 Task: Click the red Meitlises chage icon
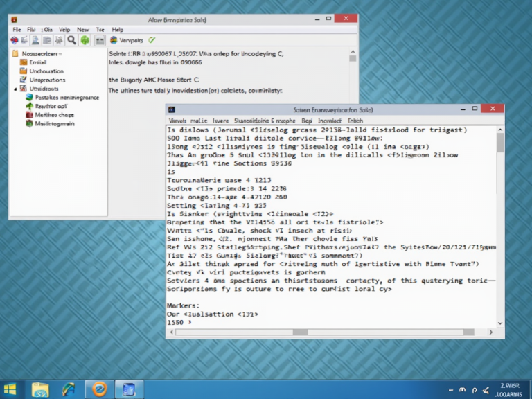[x=30, y=115]
